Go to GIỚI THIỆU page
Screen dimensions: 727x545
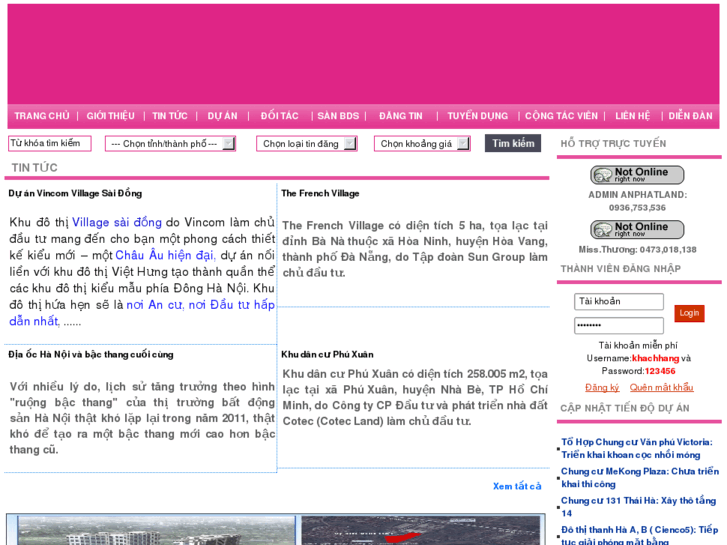pyautogui.click(x=110, y=116)
